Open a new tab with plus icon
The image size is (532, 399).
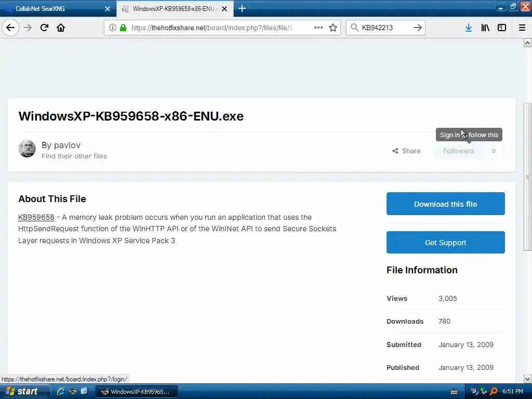242,8
